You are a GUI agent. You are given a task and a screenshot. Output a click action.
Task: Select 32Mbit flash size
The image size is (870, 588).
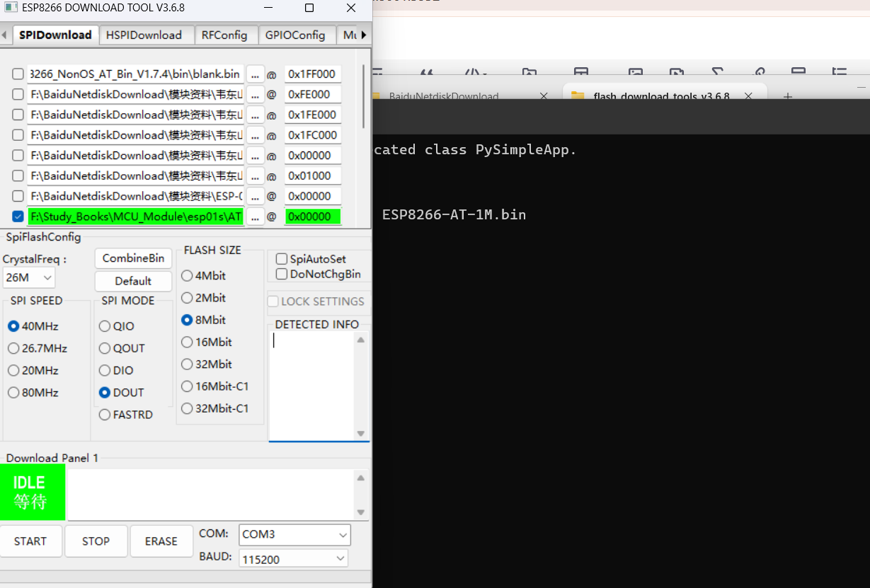point(187,364)
